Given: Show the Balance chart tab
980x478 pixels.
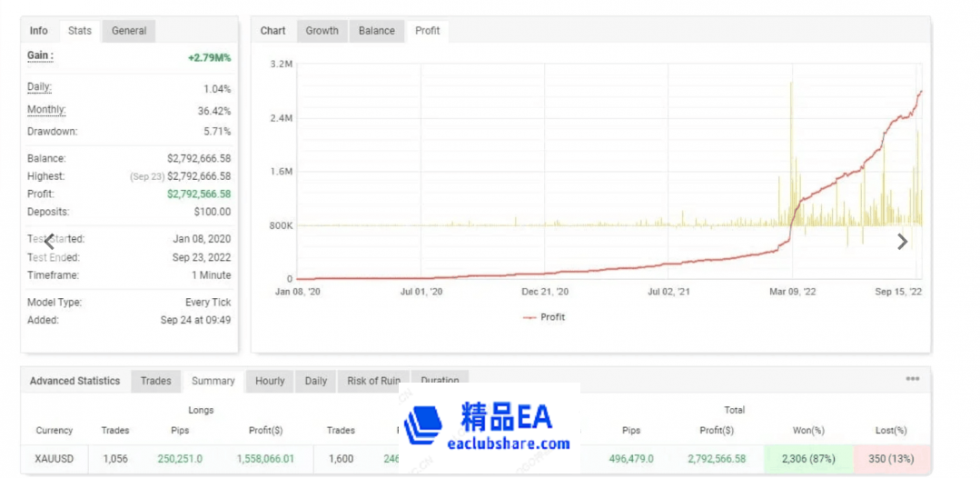Looking at the screenshot, I should 376,31.
